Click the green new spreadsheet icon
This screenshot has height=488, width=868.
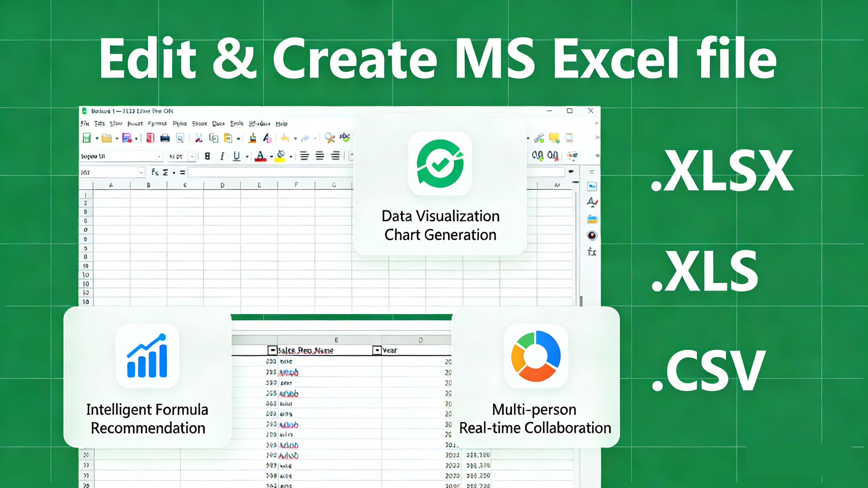point(86,138)
